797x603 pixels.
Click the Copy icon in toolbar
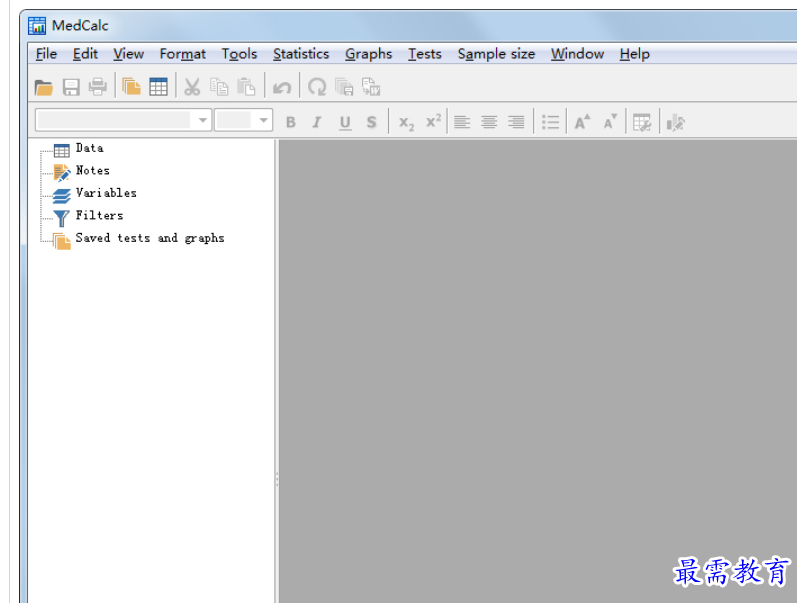219,87
